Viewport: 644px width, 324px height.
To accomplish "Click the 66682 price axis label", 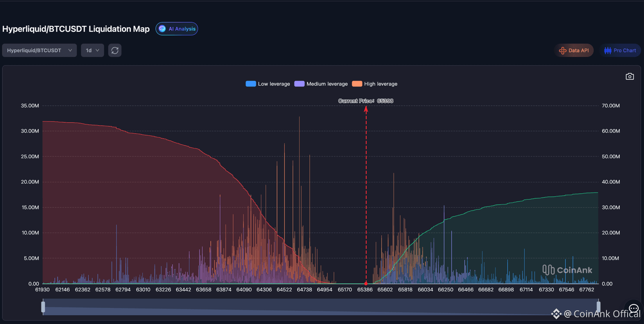I will [486, 290].
